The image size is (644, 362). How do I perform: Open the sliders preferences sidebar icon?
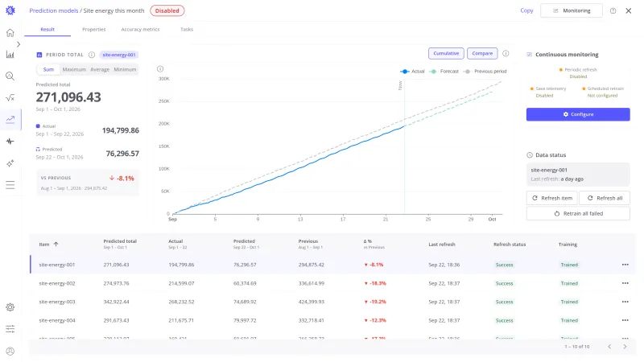[10, 329]
